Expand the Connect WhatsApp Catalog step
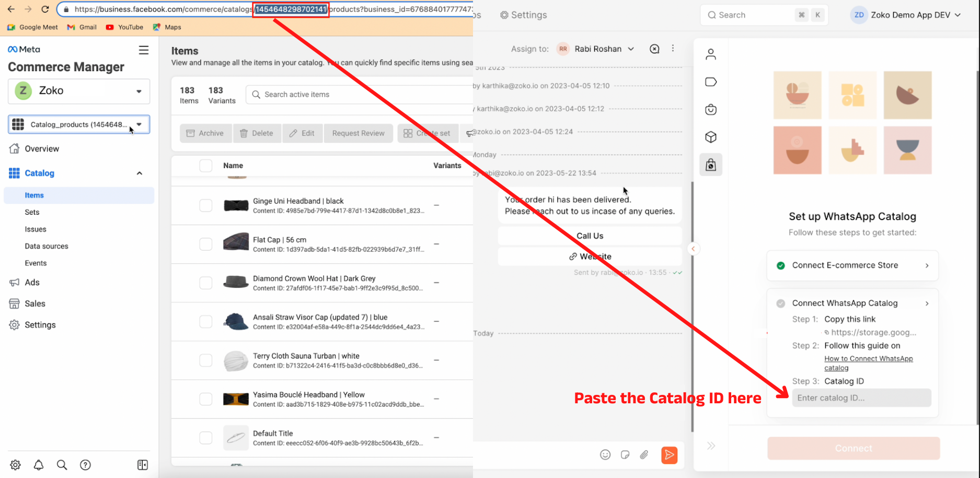 (x=852, y=304)
